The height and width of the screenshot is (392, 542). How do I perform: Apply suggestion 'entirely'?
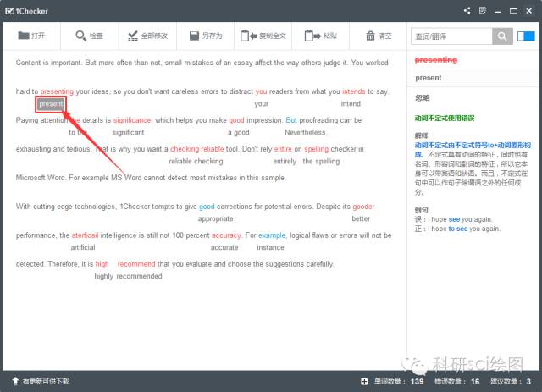tap(285, 161)
